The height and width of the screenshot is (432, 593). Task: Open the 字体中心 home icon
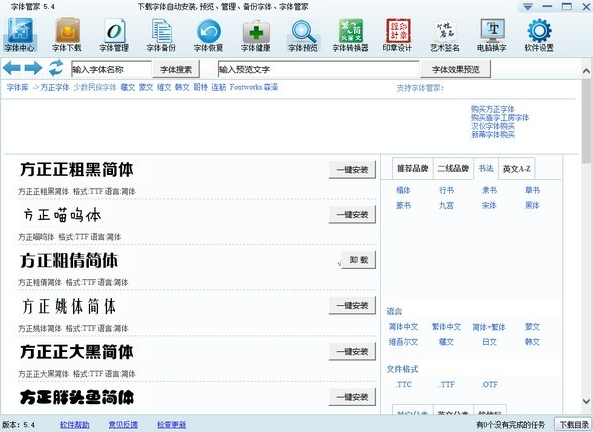20,35
